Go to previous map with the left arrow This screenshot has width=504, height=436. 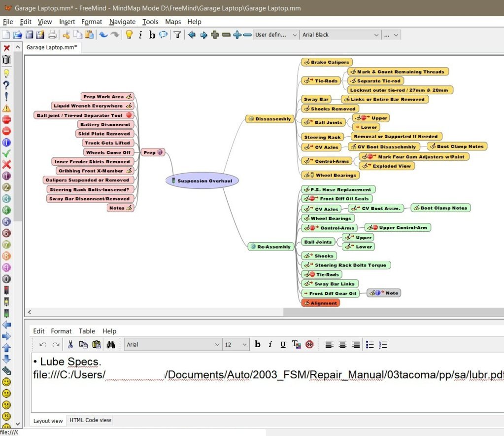point(192,35)
